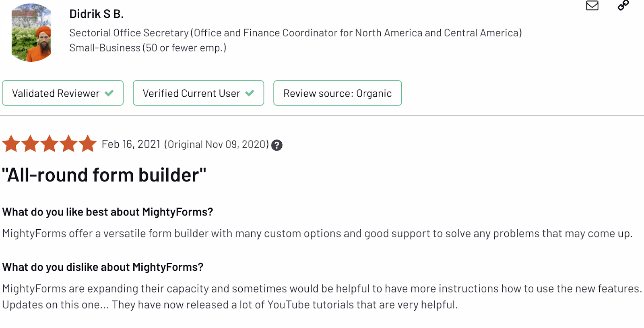This screenshot has width=644, height=328.
Task: Select the Review source: Organic badge
Action: (338, 93)
